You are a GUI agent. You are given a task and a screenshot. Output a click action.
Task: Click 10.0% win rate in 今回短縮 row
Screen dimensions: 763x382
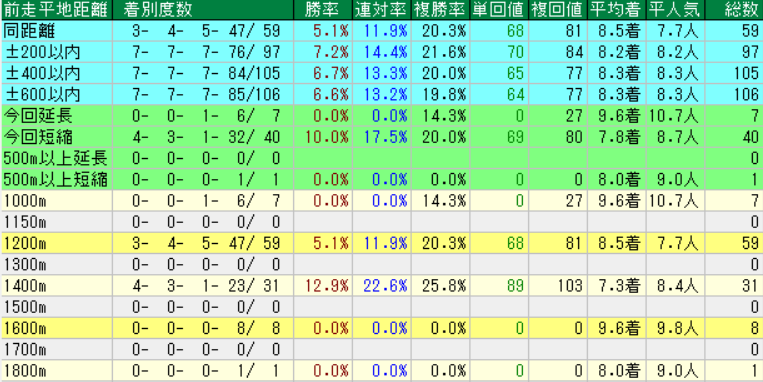coord(327,137)
